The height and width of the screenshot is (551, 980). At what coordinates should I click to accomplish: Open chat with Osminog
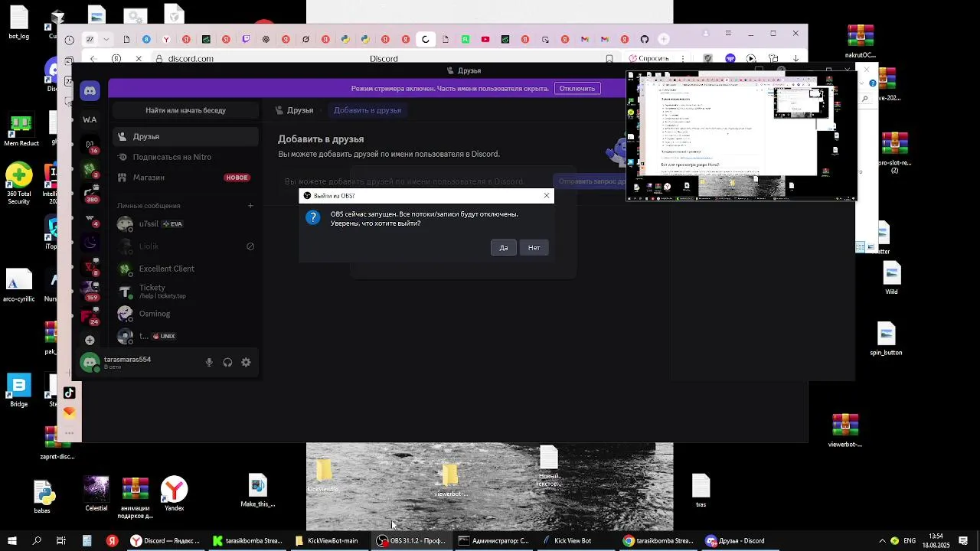coord(186,314)
